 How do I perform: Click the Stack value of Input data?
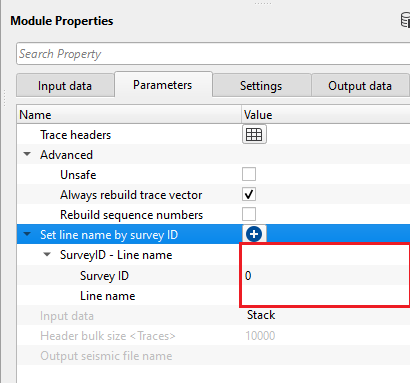pos(261,315)
